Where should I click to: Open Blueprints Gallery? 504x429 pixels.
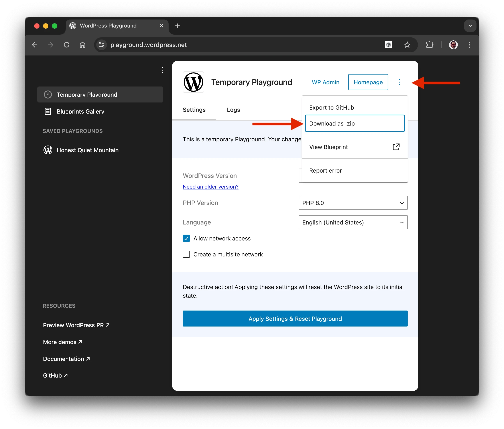(100, 111)
